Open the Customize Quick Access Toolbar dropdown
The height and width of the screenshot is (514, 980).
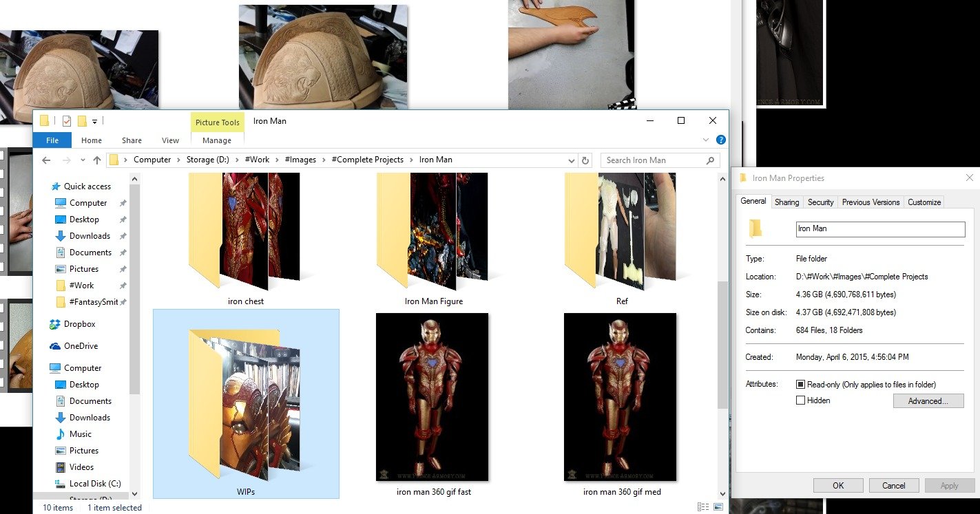(x=94, y=121)
